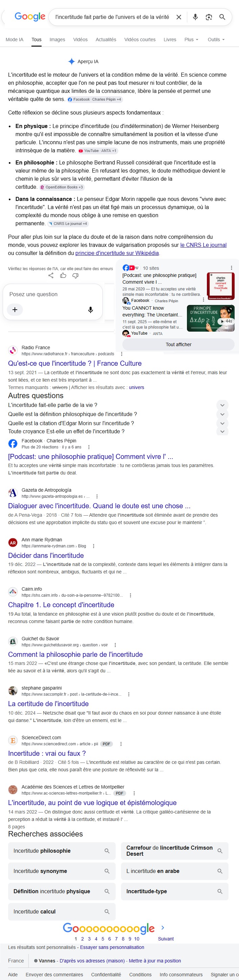Screen dimensions: 239x980
Task: Open "Qu'est-ce que l'incertitude ? | France Culture" link
Action: [x=75, y=363]
